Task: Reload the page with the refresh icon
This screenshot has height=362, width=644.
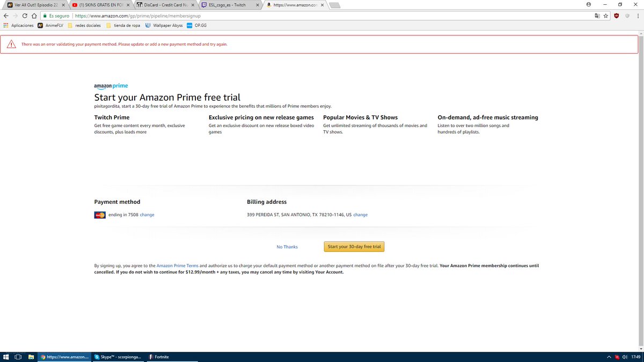Action: [25, 16]
